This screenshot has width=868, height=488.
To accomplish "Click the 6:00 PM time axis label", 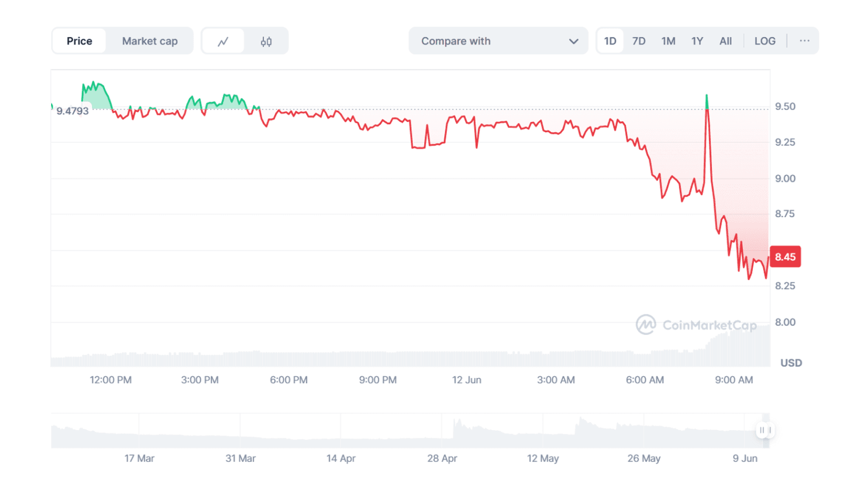I will coord(289,380).
